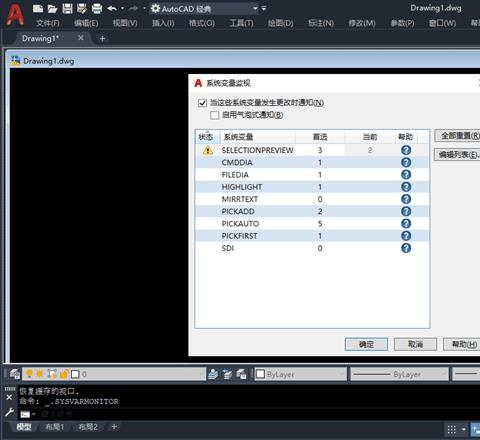Open the 参数(P) menu
480x440 pixels.
[402, 23]
